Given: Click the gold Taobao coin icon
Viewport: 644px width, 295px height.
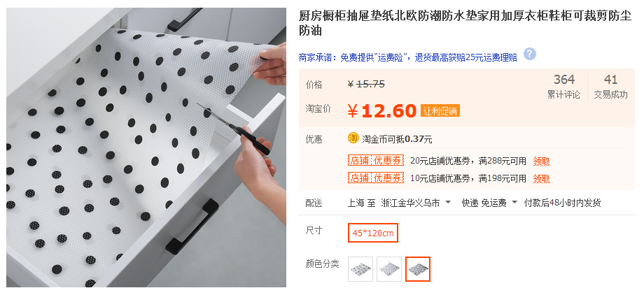Looking at the screenshot, I should tap(353, 138).
